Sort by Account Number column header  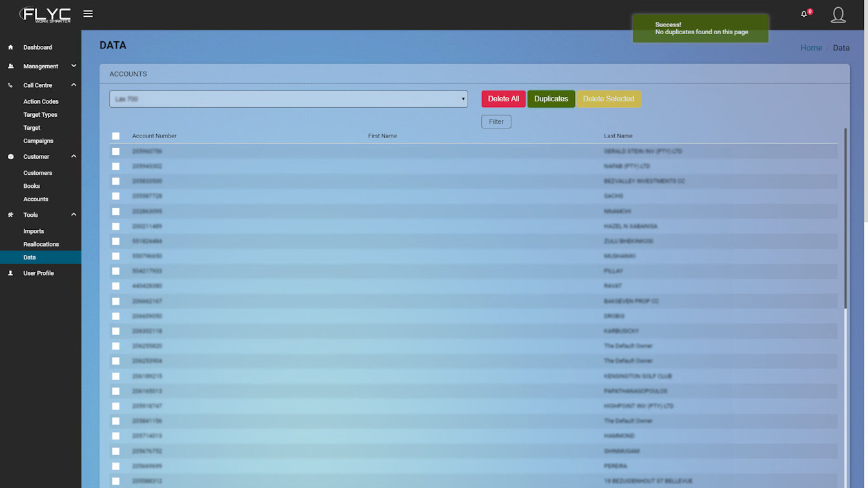pos(154,136)
